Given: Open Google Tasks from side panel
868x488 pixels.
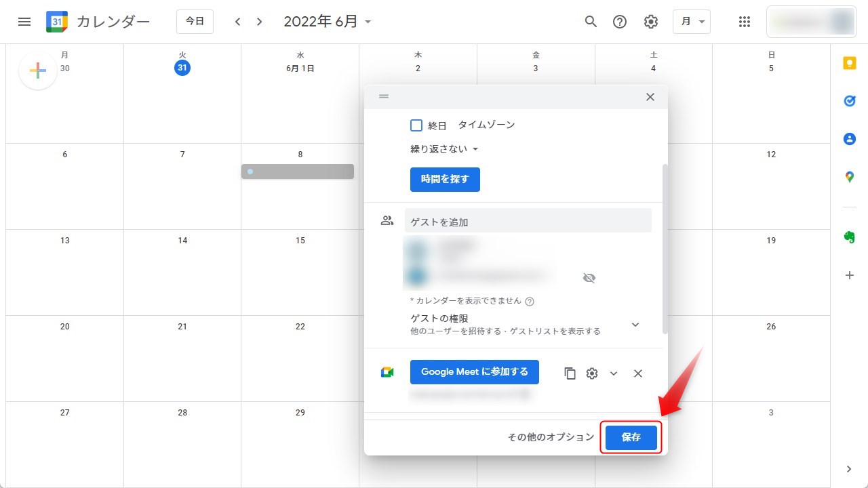Looking at the screenshot, I should pyautogui.click(x=849, y=100).
